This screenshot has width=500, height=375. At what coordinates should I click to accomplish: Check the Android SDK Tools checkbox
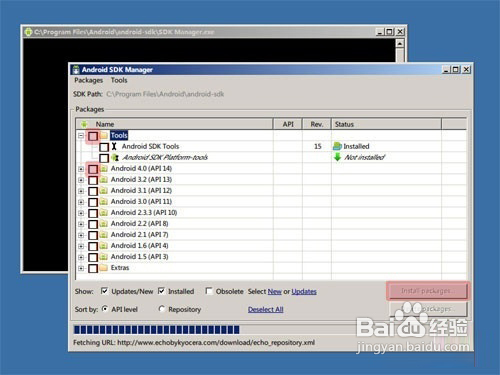click(104, 147)
